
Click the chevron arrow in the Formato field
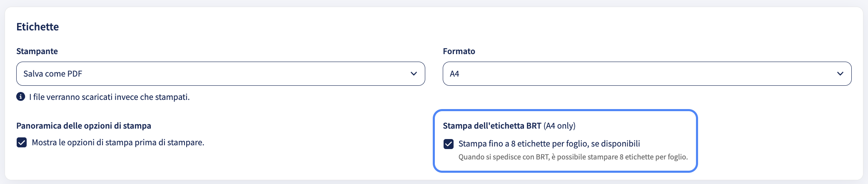tap(840, 74)
